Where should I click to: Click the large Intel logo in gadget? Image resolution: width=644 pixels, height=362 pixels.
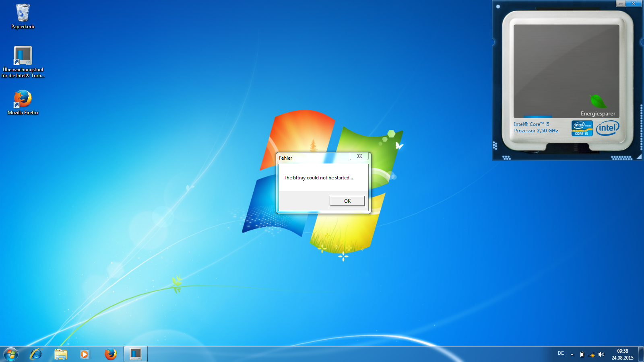[x=608, y=128]
